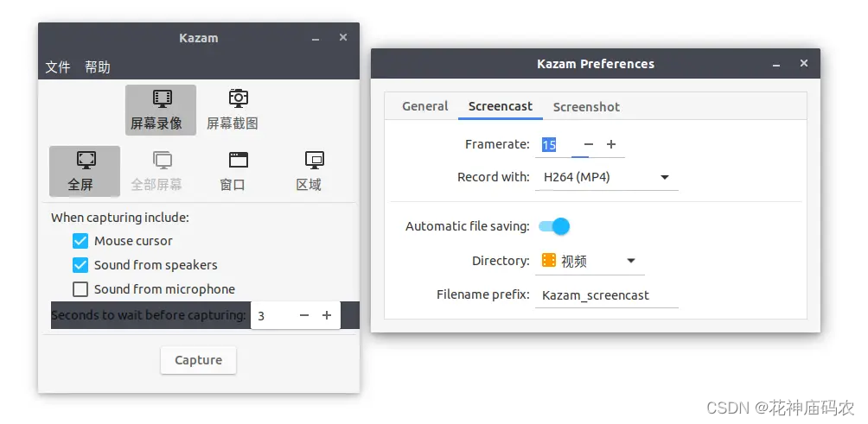
Task: Turn off Automatic file saving switch
Action: pyautogui.click(x=553, y=226)
